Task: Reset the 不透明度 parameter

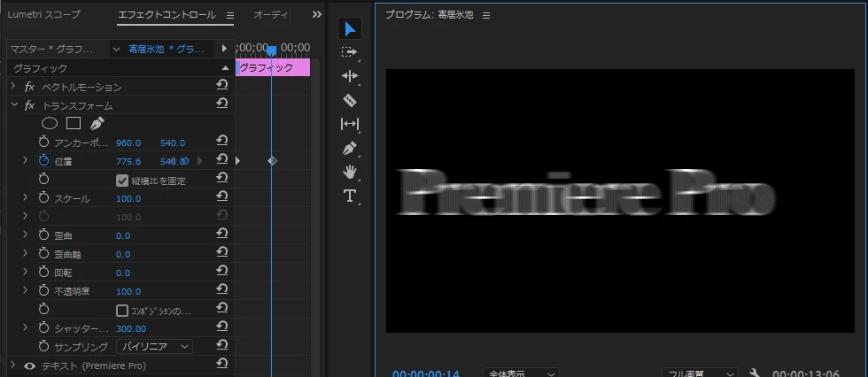Action: tap(222, 289)
